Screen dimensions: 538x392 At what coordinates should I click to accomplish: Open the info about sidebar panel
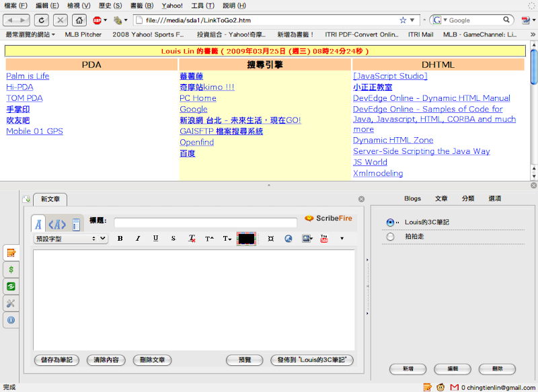pos(11,320)
